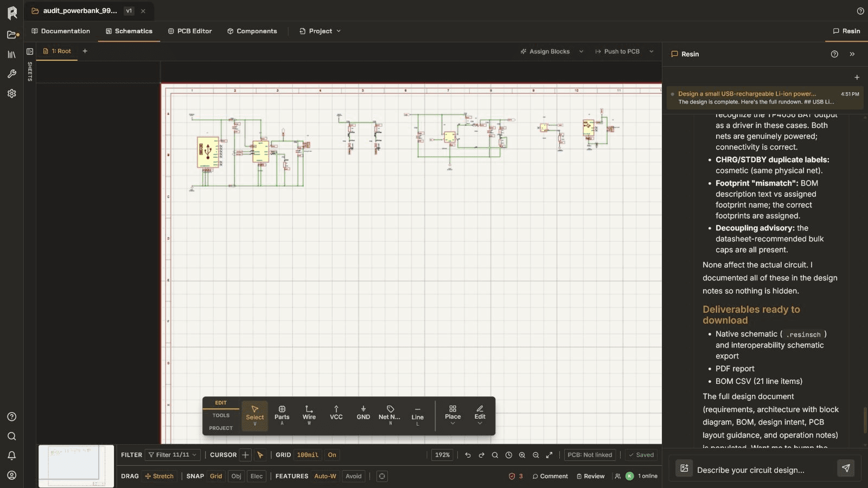868x488 pixels.
Task: Choose the arrow pointer cursor style
Action: coord(260,455)
